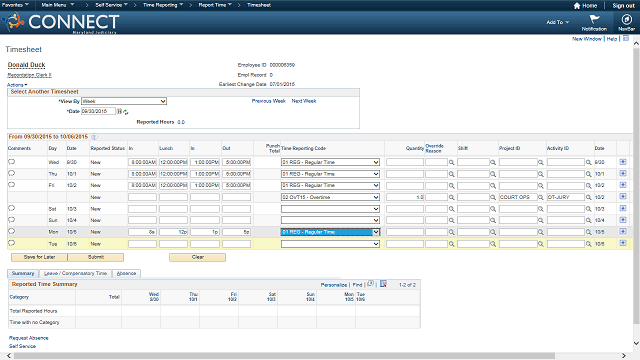The width and height of the screenshot is (640, 360).
Task: Add a row with plus icon on overtime row
Action: click(x=623, y=197)
